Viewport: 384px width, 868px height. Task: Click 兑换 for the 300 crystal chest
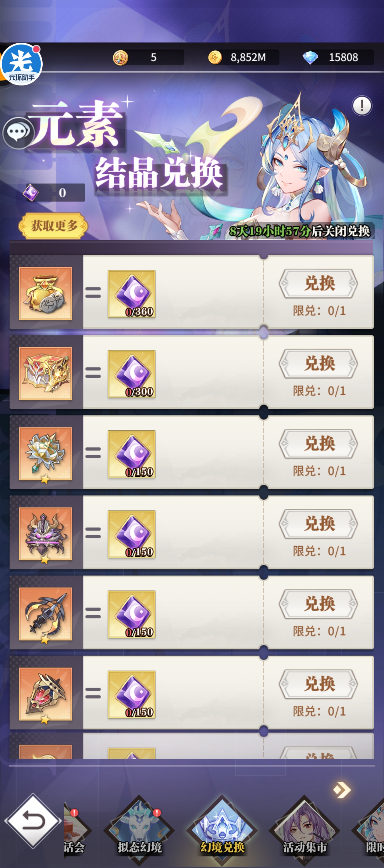tap(318, 363)
